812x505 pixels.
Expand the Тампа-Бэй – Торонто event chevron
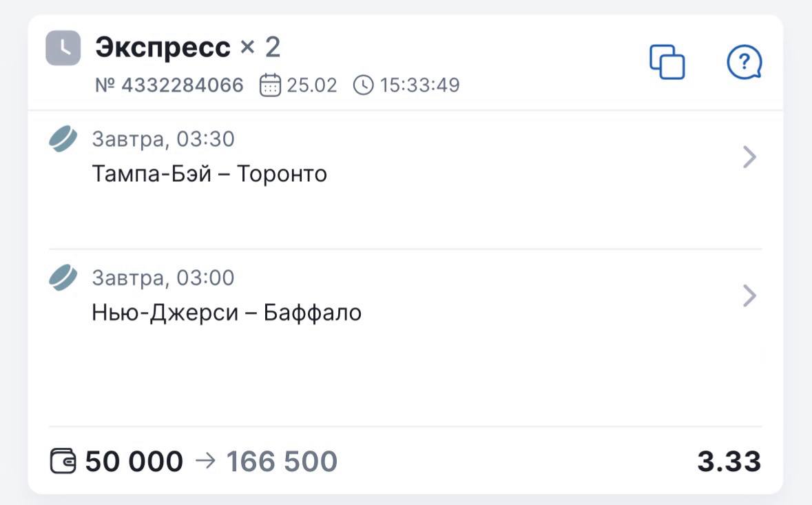(750, 158)
